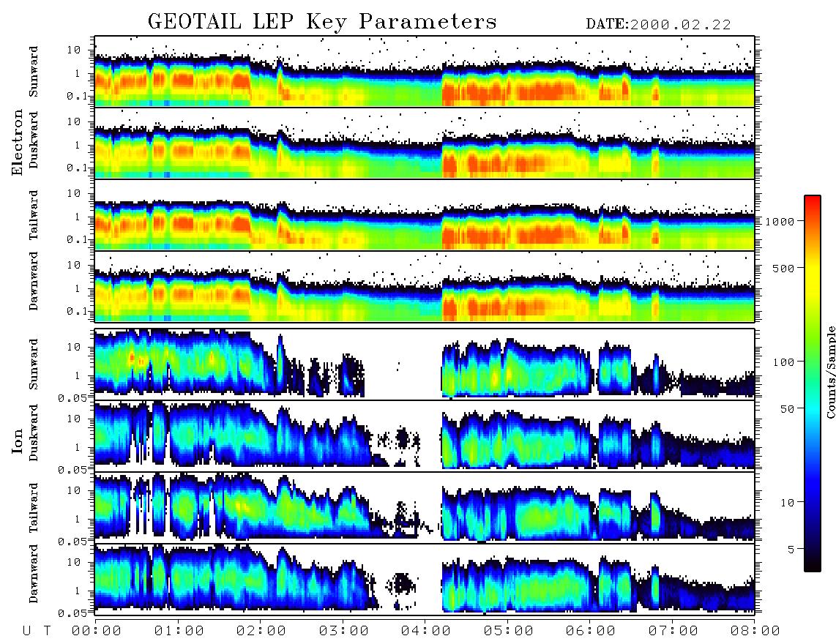Click the 07:00 time tick label
Screen dimensions: 836x644
(x=673, y=632)
